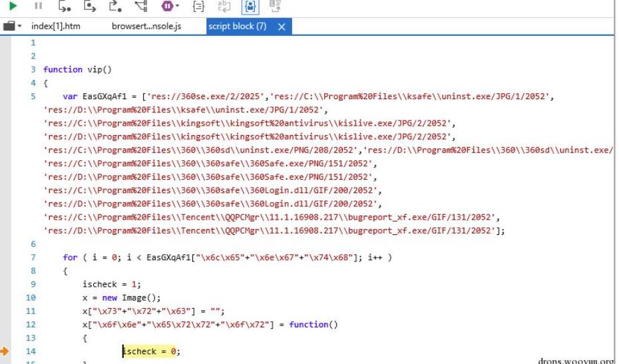Click the purple exception behavior hexagon icon
Screen dimensions: 619x364
(x=167, y=5)
